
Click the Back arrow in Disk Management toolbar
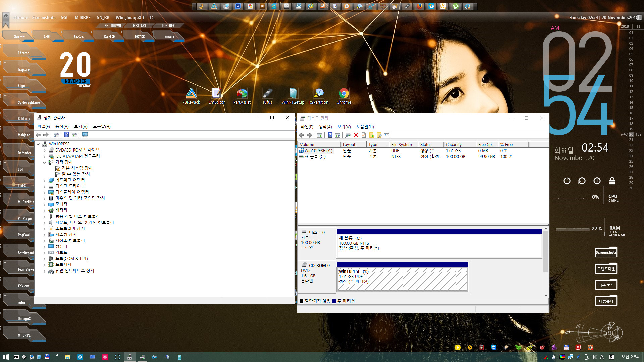(302, 135)
